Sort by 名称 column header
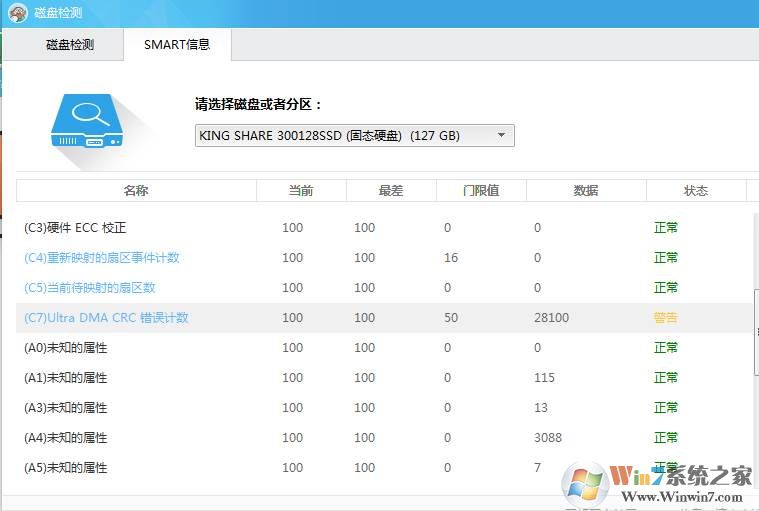Image resolution: width=759 pixels, height=511 pixels. point(136,190)
